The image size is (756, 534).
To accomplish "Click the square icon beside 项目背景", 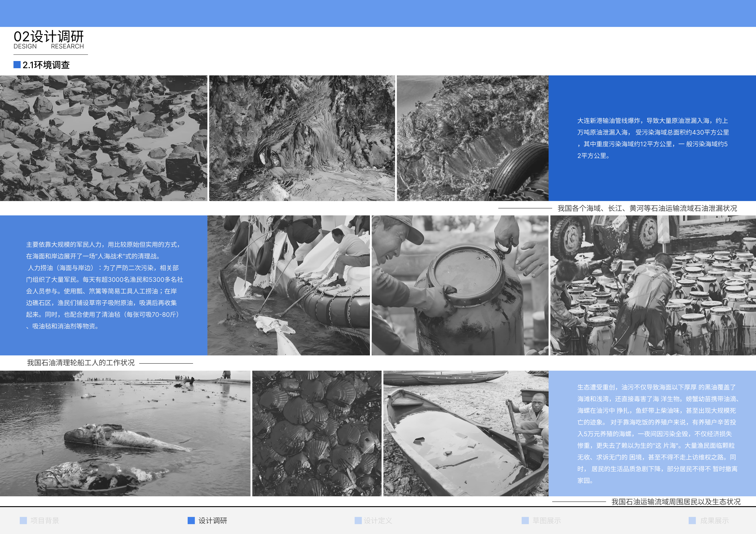I will [x=23, y=521].
